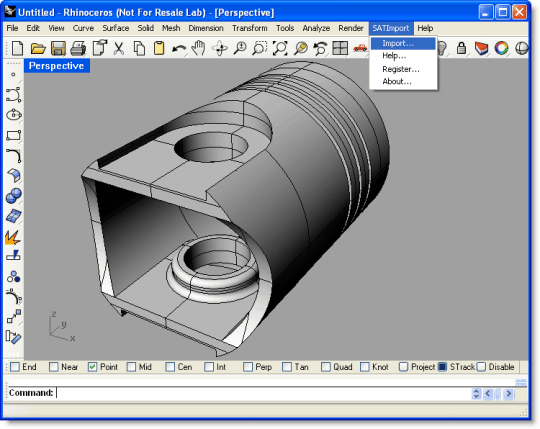Select the Pan hand tool
Image resolution: width=540 pixels, height=429 pixels.
tap(199, 48)
